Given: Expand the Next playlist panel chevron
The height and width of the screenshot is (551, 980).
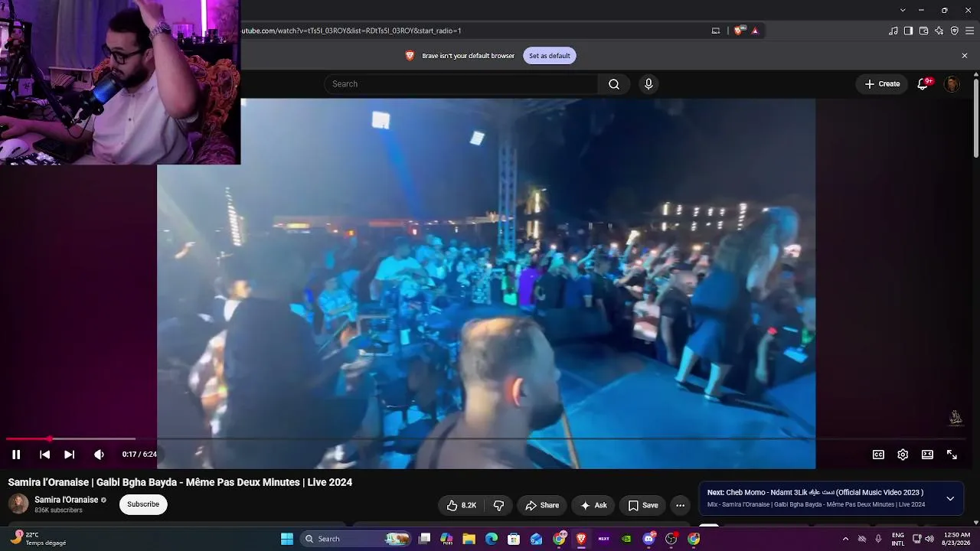Looking at the screenshot, I should pyautogui.click(x=950, y=498).
